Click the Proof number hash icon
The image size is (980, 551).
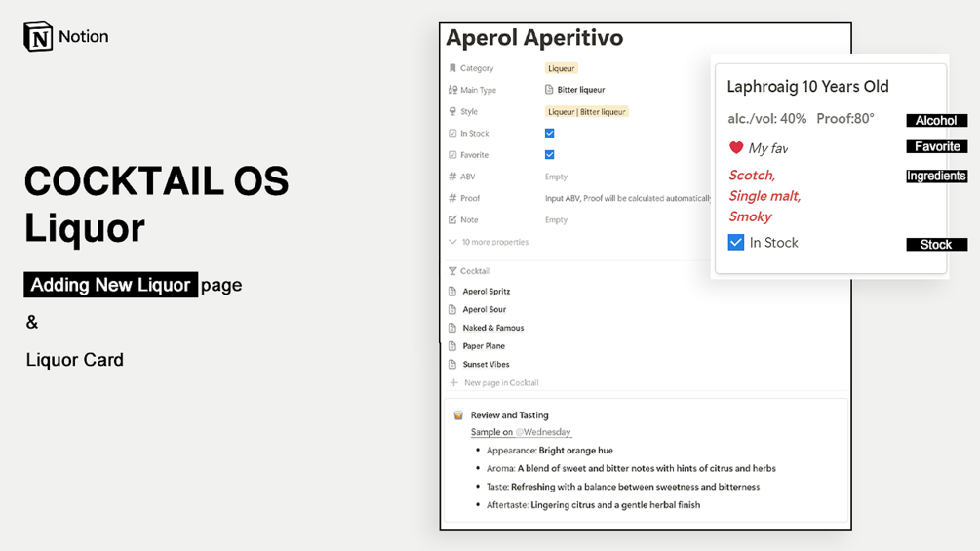452,198
